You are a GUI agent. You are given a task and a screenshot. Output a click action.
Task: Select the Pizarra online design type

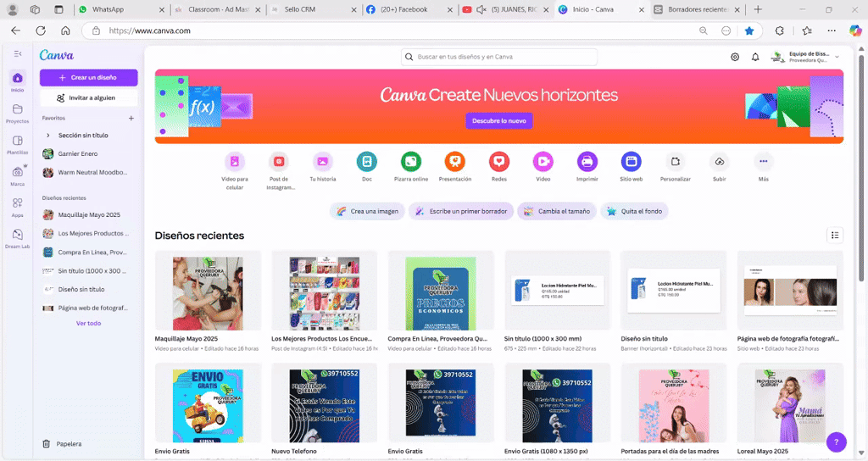[x=411, y=162]
